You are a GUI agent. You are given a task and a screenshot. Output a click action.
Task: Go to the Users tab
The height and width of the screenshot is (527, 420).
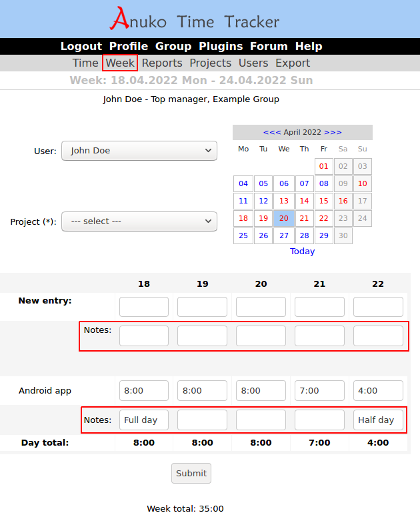[253, 63]
